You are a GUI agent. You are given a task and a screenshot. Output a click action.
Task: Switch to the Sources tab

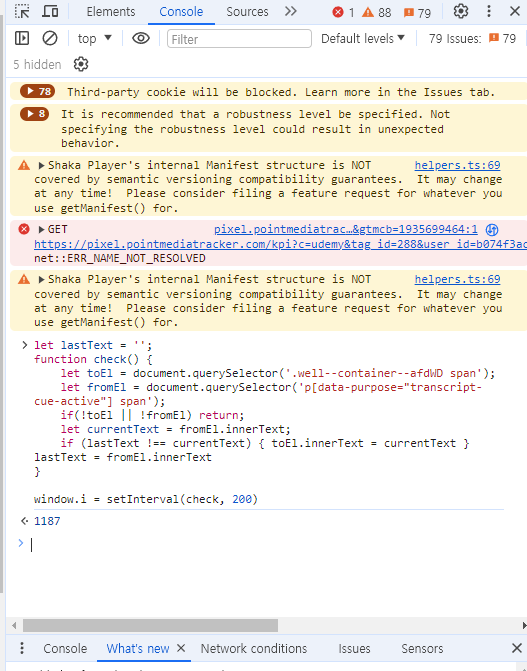pos(247,12)
